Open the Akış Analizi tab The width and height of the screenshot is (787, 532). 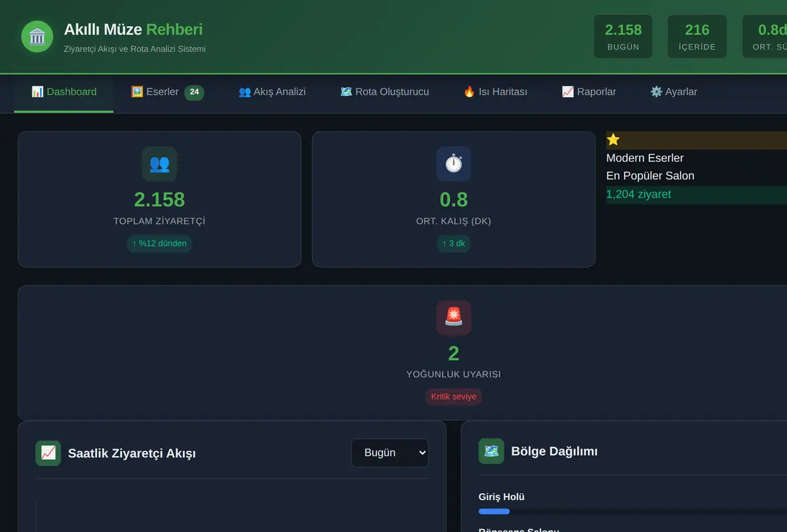coord(272,92)
